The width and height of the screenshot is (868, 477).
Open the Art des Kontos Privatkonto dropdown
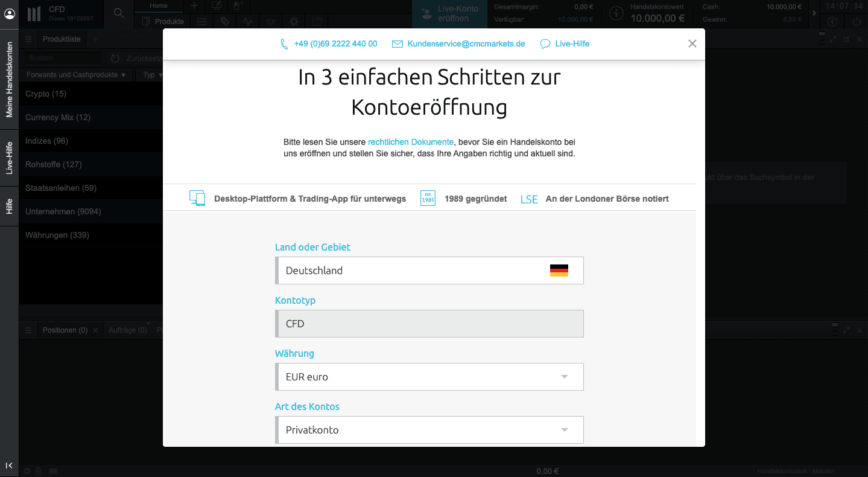[x=429, y=430]
